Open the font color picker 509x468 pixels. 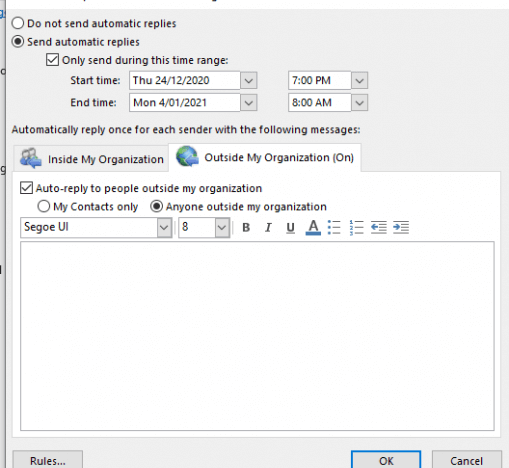tap(313, 227)
